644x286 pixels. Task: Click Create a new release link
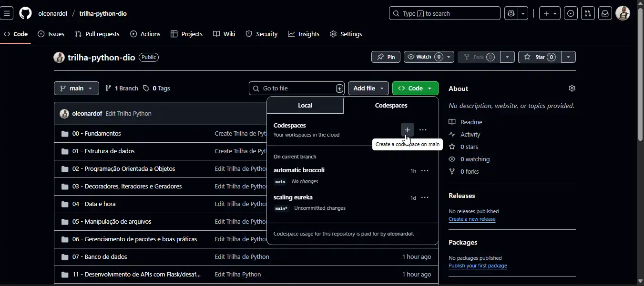pos(472,219)
